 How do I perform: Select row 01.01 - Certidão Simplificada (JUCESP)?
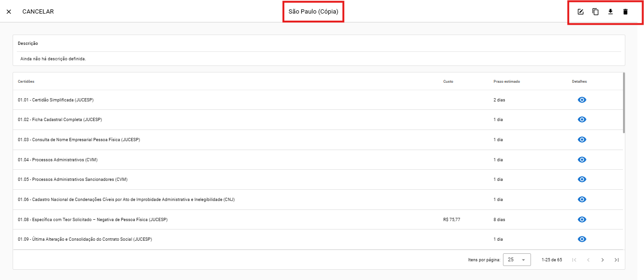[x=318, y=100]
